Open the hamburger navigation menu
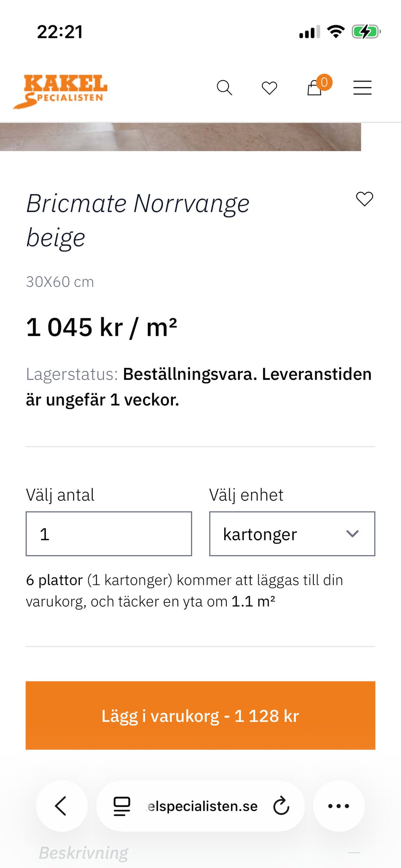Screen dimensions: 401x868 point(362,88)
